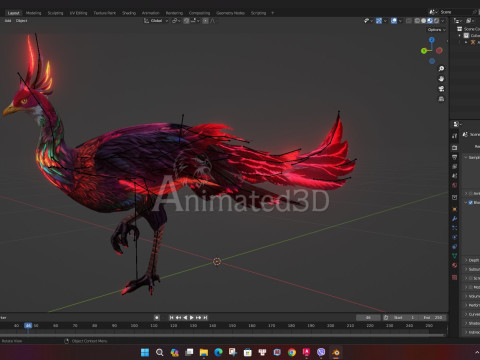Open the overlays options dropdown arrow

[400, 21]
